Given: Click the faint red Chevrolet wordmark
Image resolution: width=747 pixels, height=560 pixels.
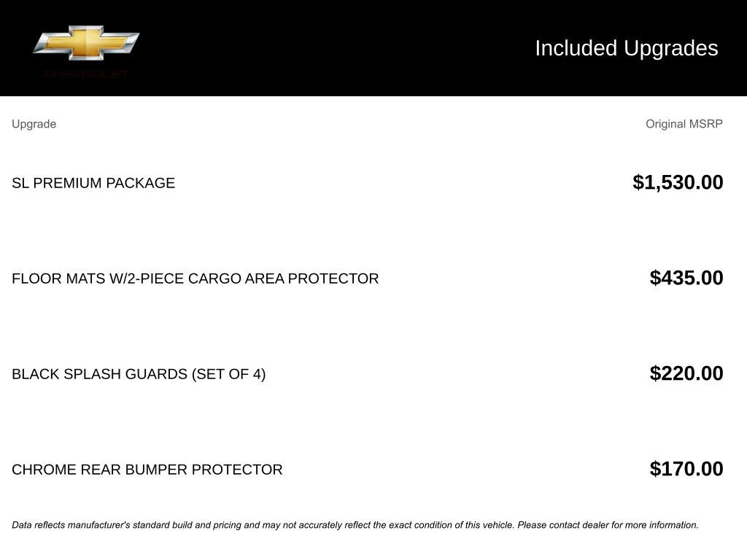Looking at the screenshot, I should [86, 74].
